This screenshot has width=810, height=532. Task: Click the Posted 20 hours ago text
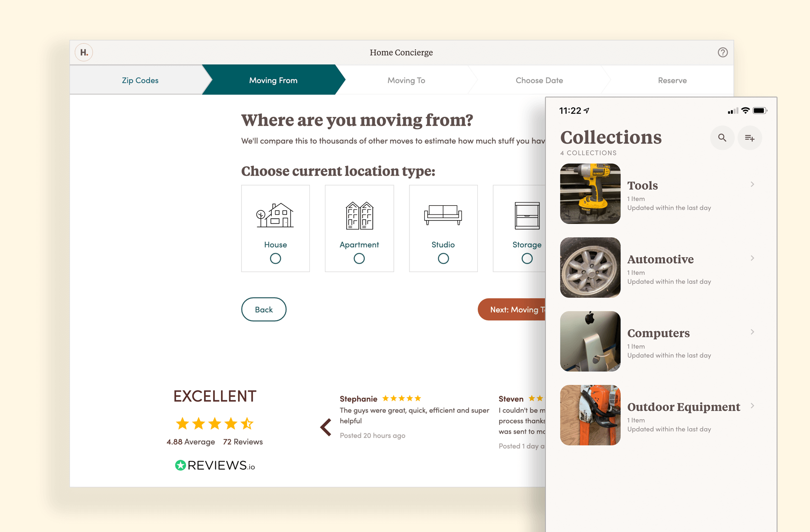click(372, 435)
